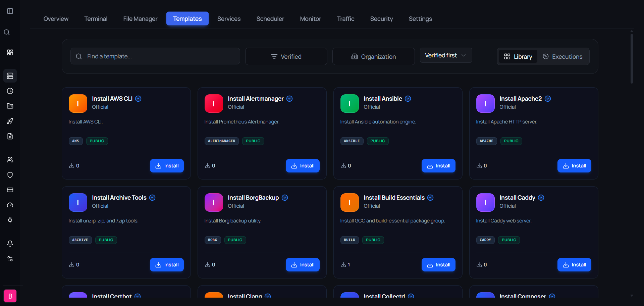Switch to the Executions view
This screenshot has height=306, width=644.
point(562,56)
